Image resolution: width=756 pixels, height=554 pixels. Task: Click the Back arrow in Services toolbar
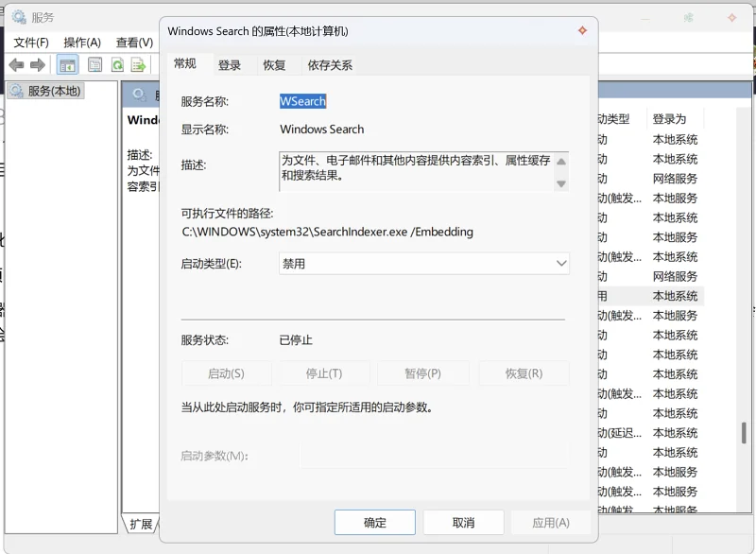[16, 64]
